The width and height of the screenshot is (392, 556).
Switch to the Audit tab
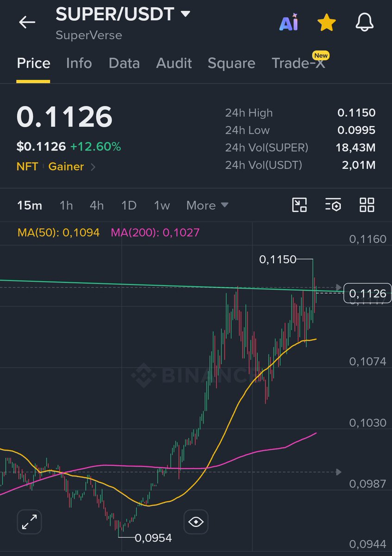pos(174,63)
